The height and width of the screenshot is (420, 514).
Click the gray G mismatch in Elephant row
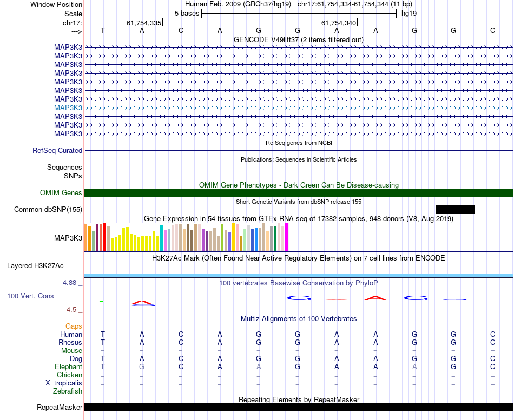pyautogui.click(x=142, y=367)
